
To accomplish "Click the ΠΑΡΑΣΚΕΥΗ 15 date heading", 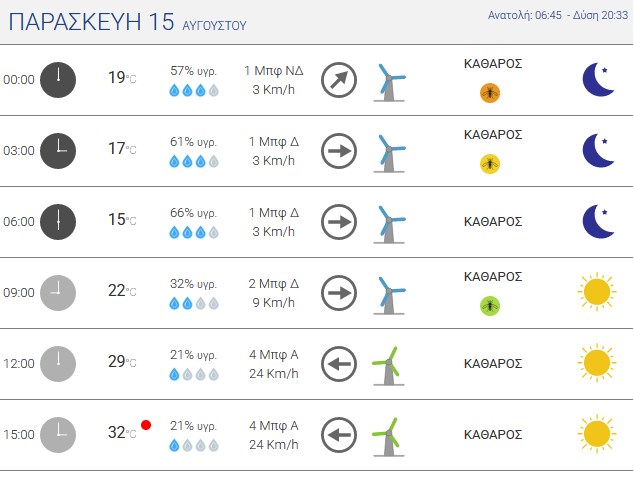I will coord(91,21).
